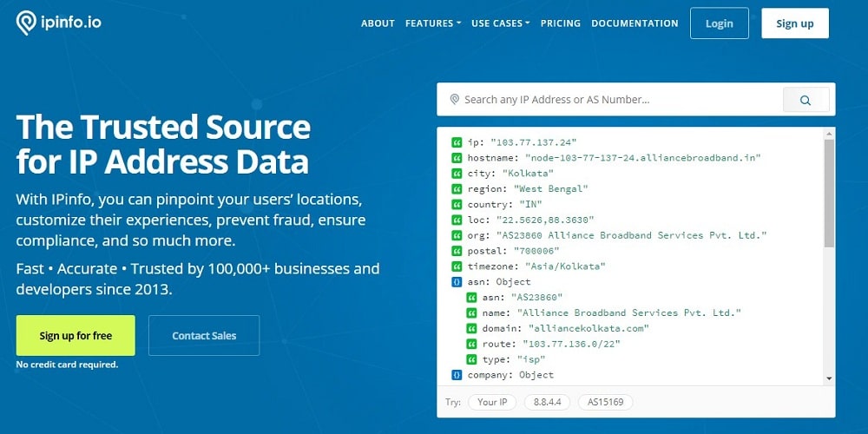The image size is (868, 434).
Task: Click the Contact Sales button
Action: click(x=204, y=335)
